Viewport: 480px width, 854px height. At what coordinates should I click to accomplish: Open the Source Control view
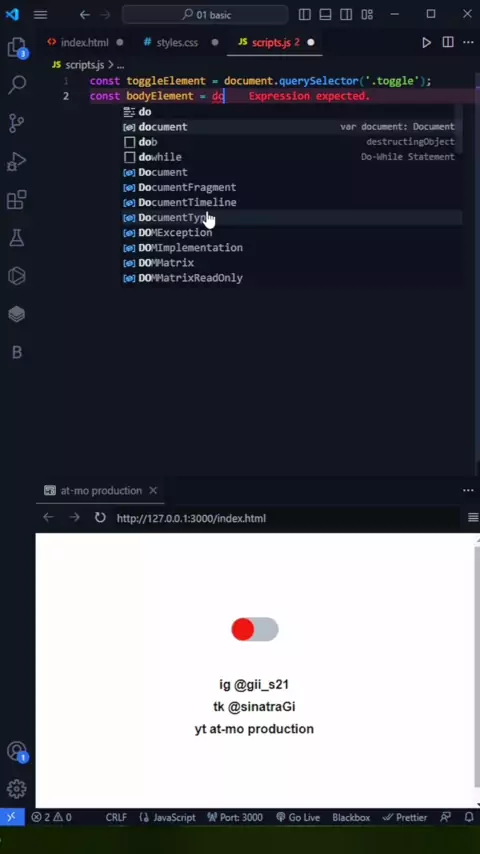(x=17, y=123)
